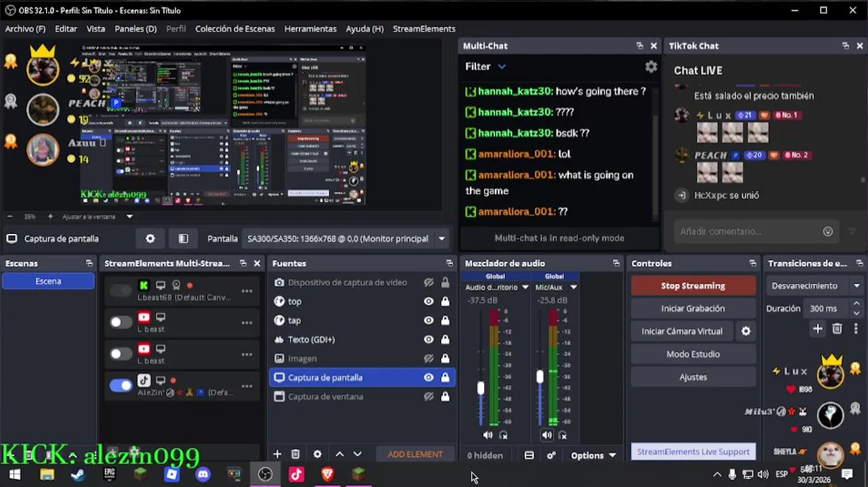Image resolution: width=868 pixels, height=487 pixels.
Task: Open the StreamElements menu
Action: tap(424, 29)
